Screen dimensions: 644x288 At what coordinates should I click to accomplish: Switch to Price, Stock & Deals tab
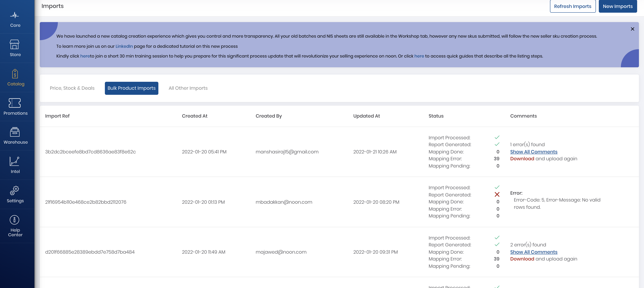(x=72, y=88)
